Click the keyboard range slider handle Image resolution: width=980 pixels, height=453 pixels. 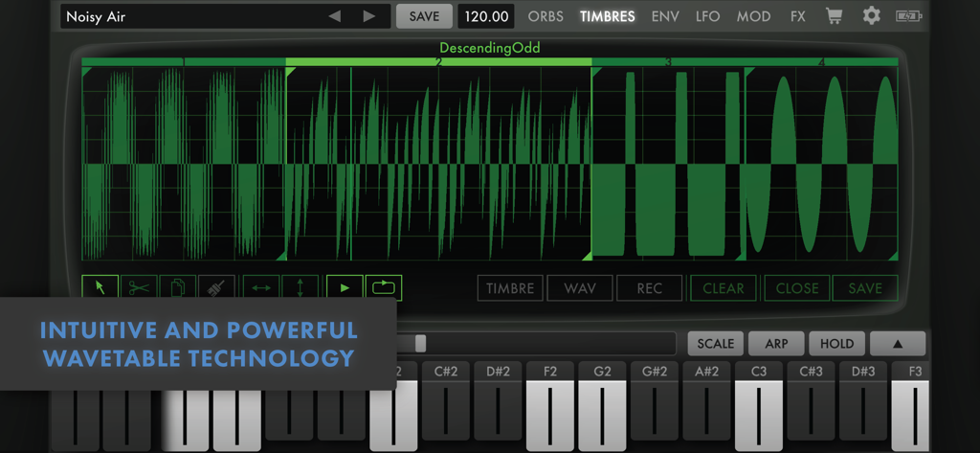[421, 343]
